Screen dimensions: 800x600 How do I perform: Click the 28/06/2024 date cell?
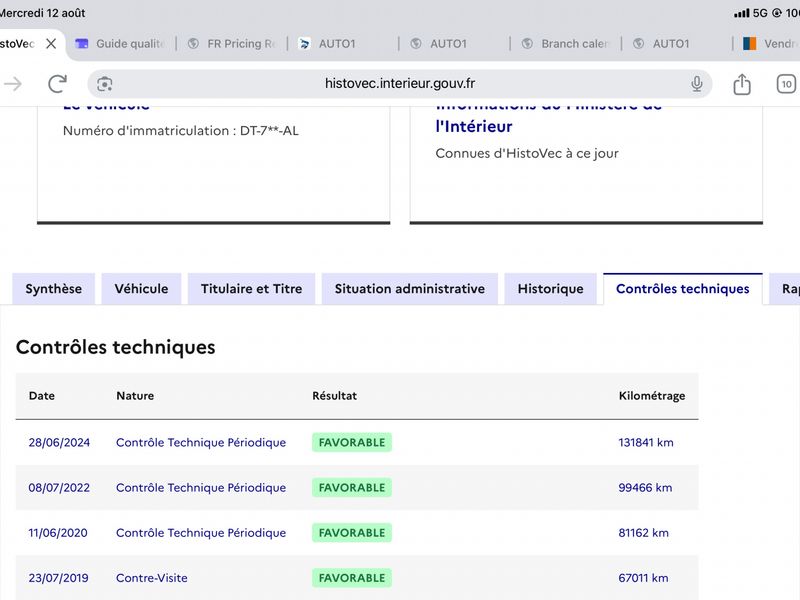pyautogui.click(x=59, y=442)
